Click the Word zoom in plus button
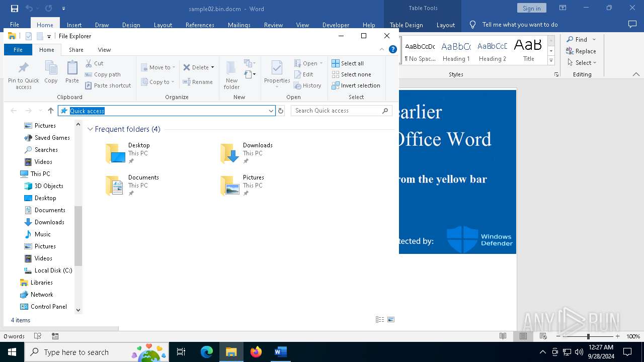 (617, 336)
